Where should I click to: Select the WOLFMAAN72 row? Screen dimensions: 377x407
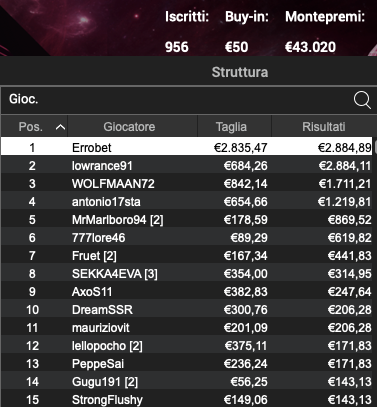click(187, 184)
